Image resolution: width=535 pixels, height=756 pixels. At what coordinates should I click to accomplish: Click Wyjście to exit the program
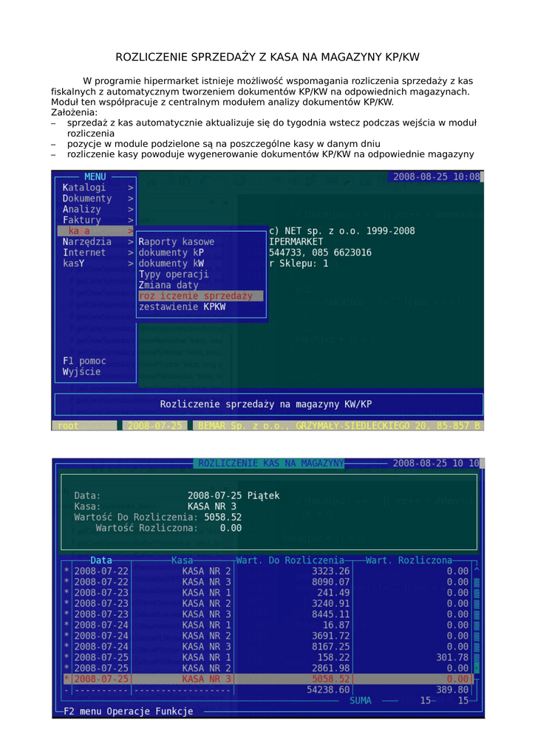pyautogui.click(x=82, y=372)
